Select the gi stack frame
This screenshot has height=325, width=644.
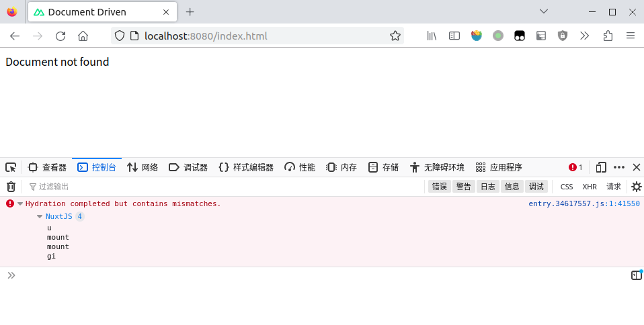(x=51, y=256)
